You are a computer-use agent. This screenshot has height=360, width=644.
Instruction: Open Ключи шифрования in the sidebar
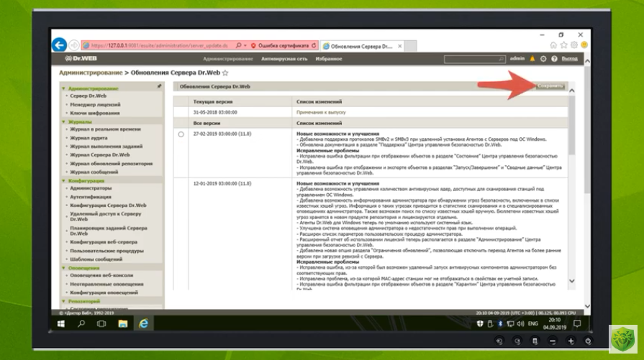click(95, 113)
